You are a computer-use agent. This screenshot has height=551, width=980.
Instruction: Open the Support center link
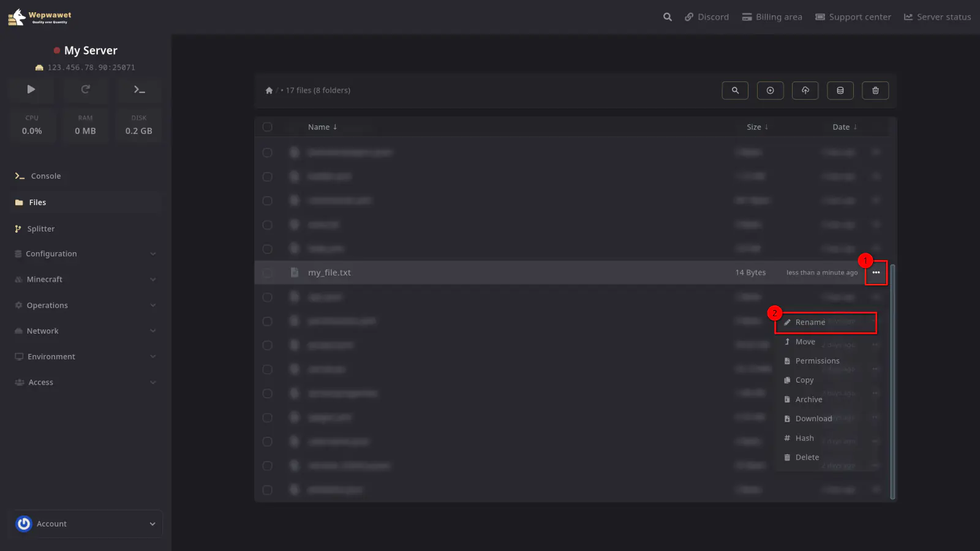(x=853, y=17)
